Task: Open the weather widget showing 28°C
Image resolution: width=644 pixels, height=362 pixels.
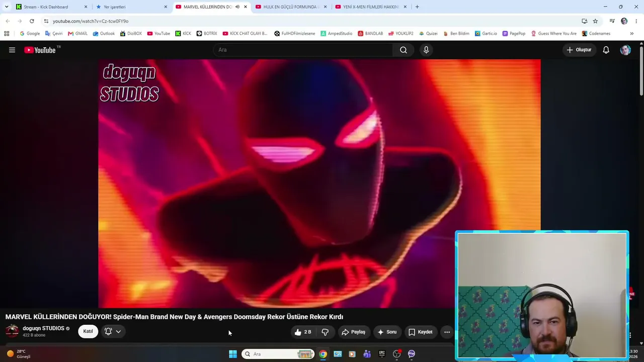Action: tap(19, 354)
